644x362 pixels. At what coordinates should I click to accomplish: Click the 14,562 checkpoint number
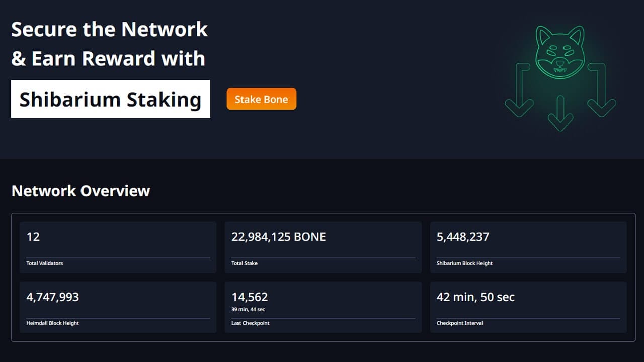pos(250,297)
